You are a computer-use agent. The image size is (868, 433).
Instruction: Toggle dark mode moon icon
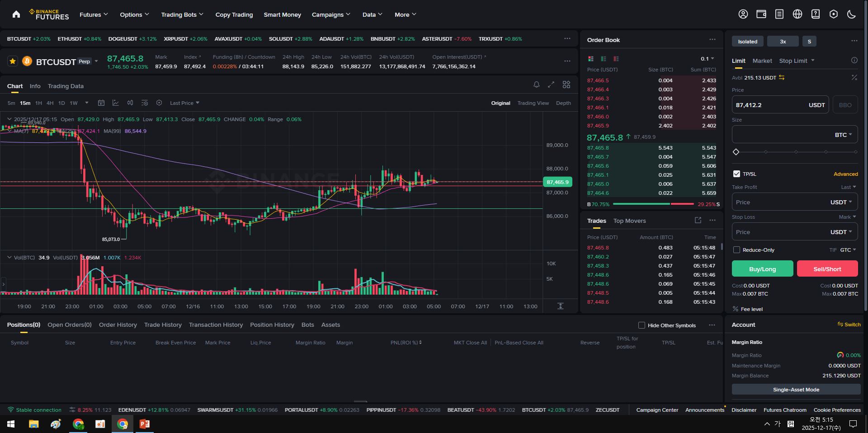(852, 14)
